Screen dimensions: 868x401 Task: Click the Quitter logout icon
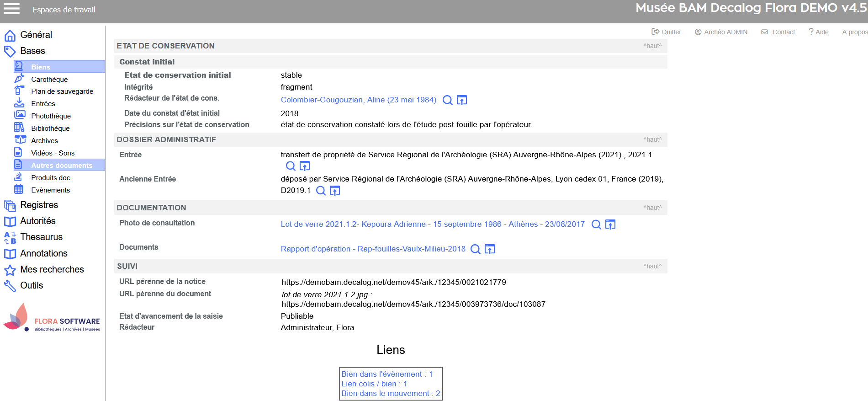(x=655, y=32)
